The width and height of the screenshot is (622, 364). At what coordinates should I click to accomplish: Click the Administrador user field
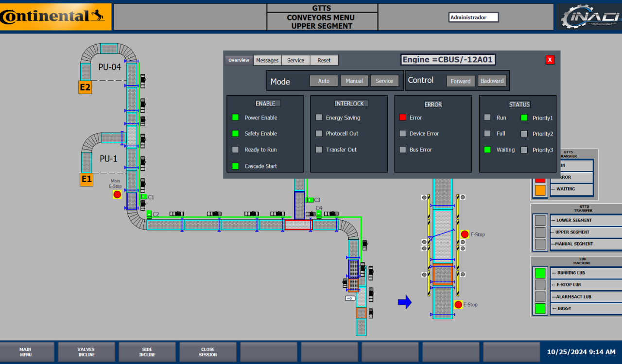coord(473,17)
